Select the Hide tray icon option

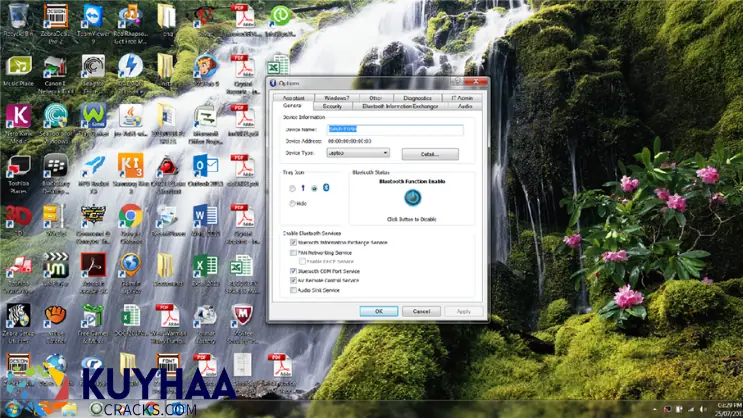[292, 203]
